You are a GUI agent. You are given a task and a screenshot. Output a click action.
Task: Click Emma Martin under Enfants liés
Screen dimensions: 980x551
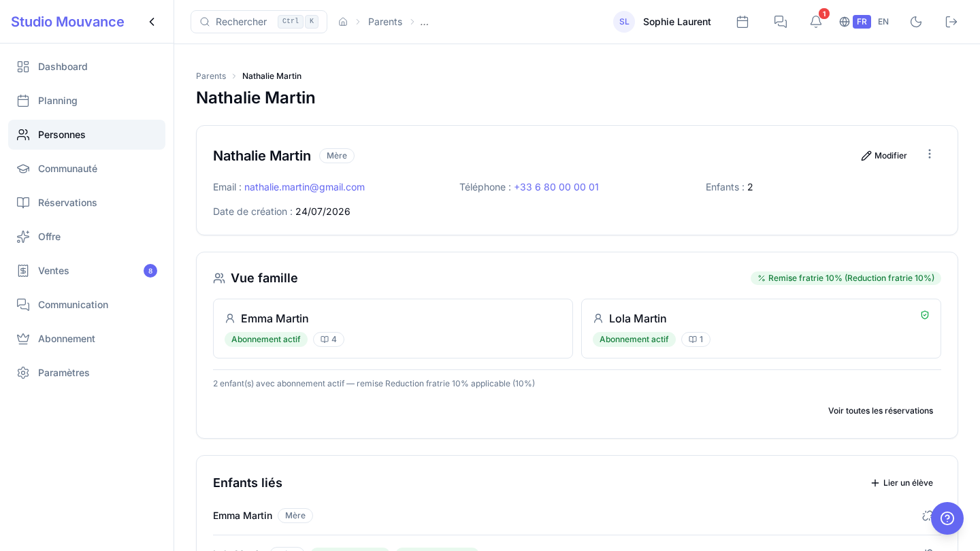tap(242, 516)
